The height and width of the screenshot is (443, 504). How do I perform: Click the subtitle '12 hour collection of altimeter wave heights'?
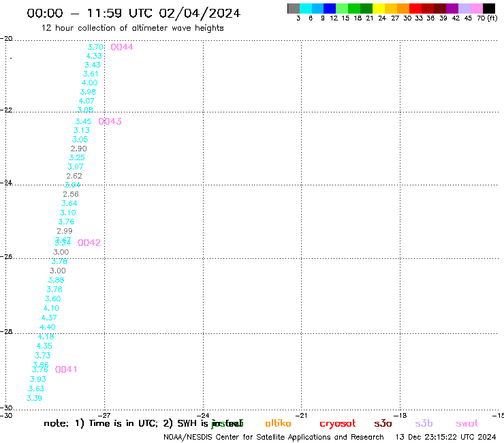coord(132,29)
